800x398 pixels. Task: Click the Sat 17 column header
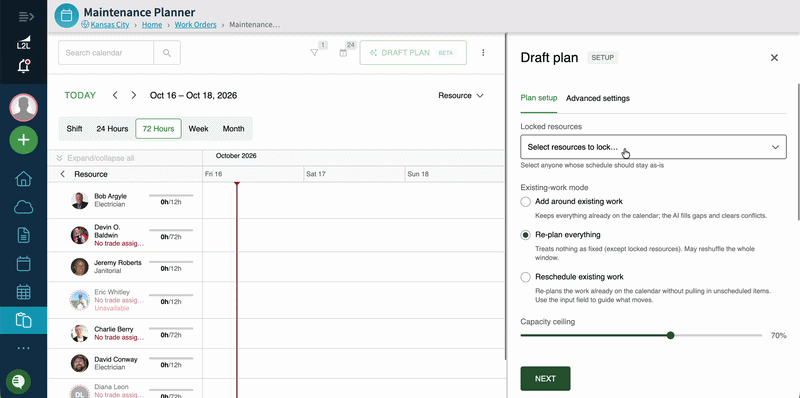[354, 174]
